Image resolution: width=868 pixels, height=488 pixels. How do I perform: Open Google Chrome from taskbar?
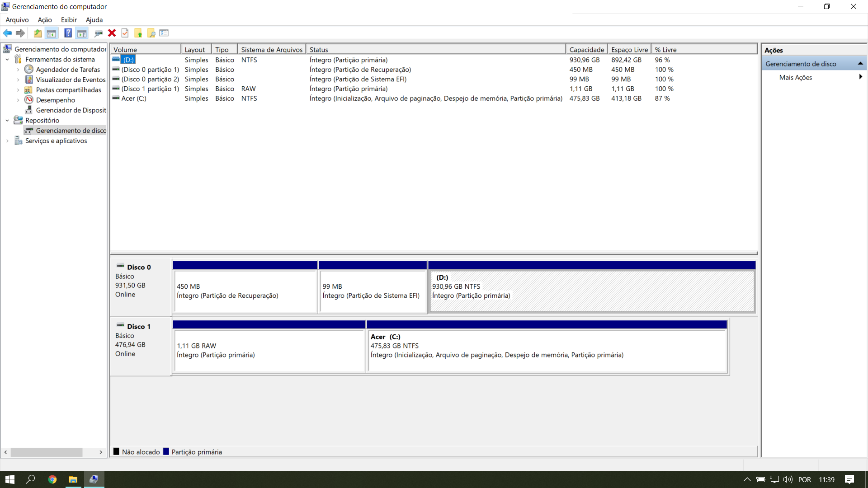coord(52,479)
